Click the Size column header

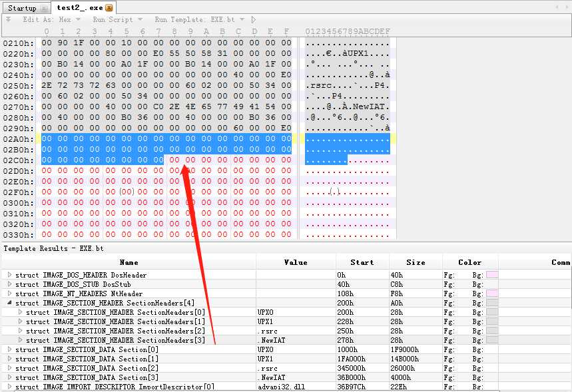[x=416, y=262]
